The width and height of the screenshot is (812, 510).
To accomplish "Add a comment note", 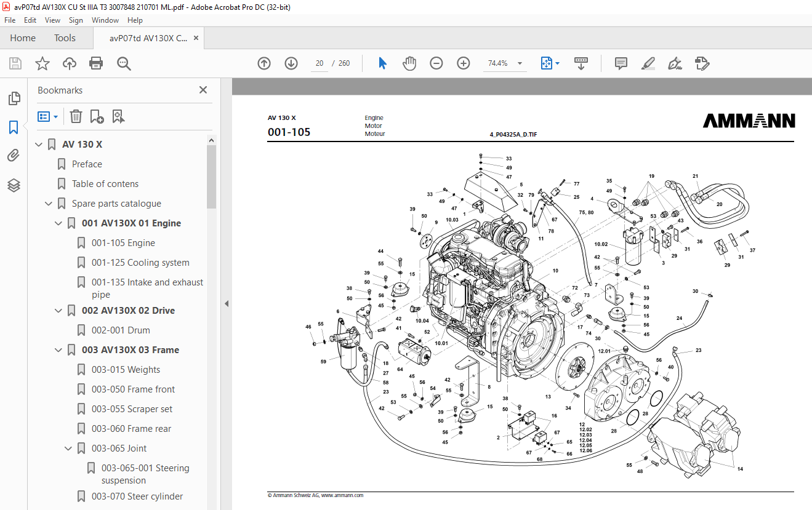I will pyautogui.click(x=621, y=63).
